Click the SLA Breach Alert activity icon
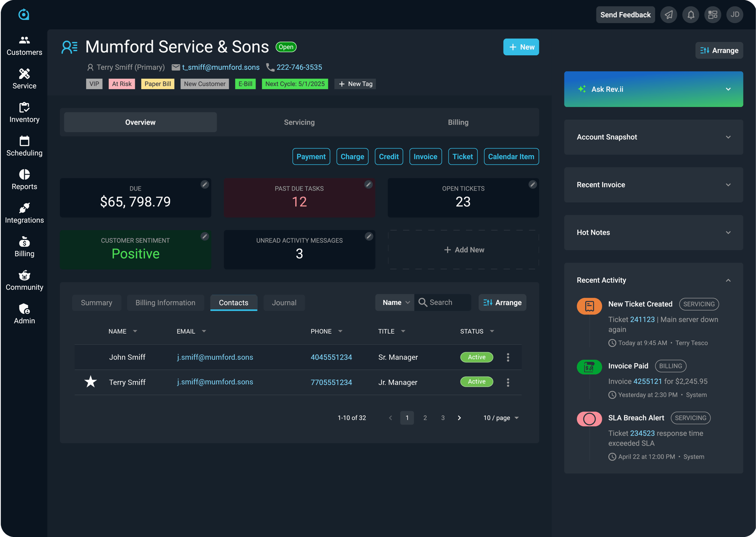The width and height of the screenshot is (756, 537). click(589, 419)
